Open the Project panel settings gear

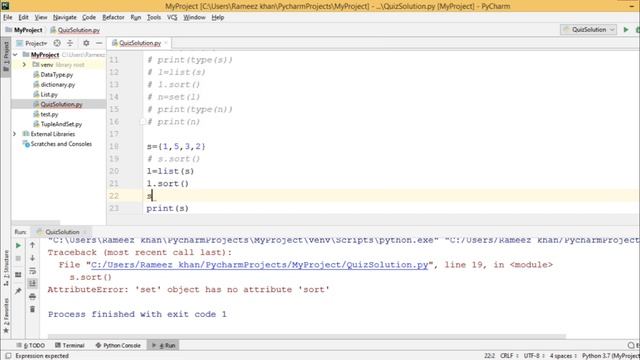coord(86,43)
